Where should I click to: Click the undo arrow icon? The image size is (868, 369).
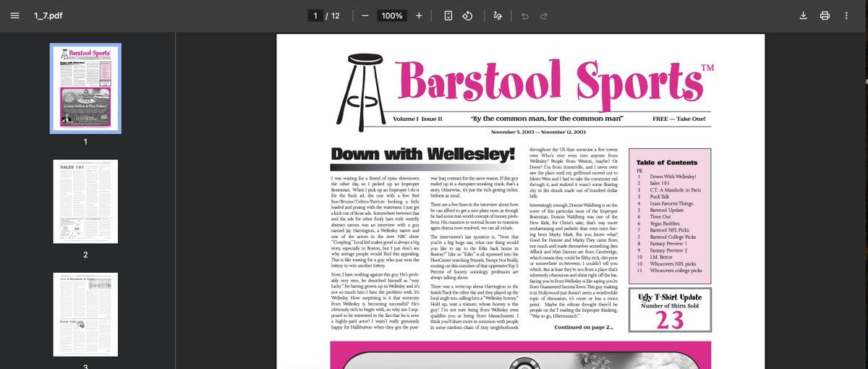525,16
